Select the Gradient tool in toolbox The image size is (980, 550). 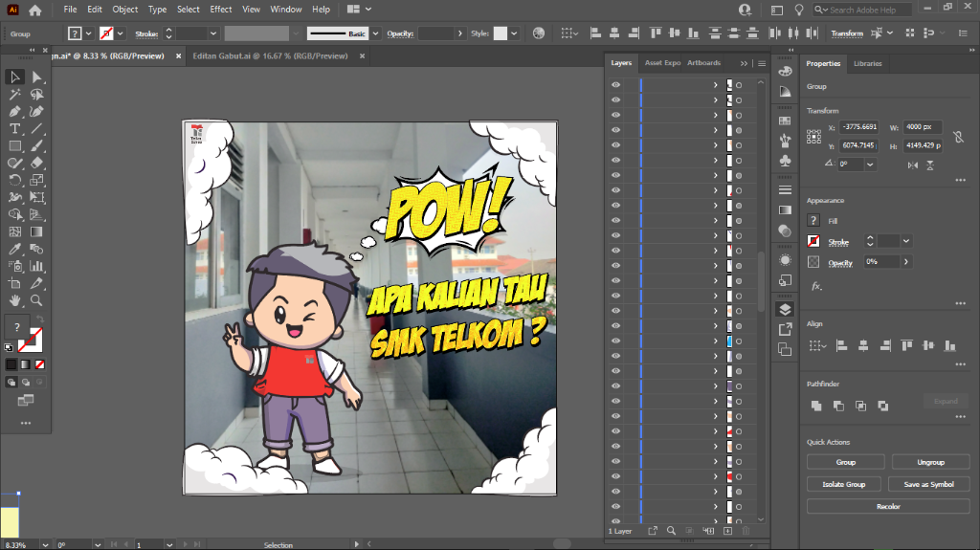[x=36, y=231]
